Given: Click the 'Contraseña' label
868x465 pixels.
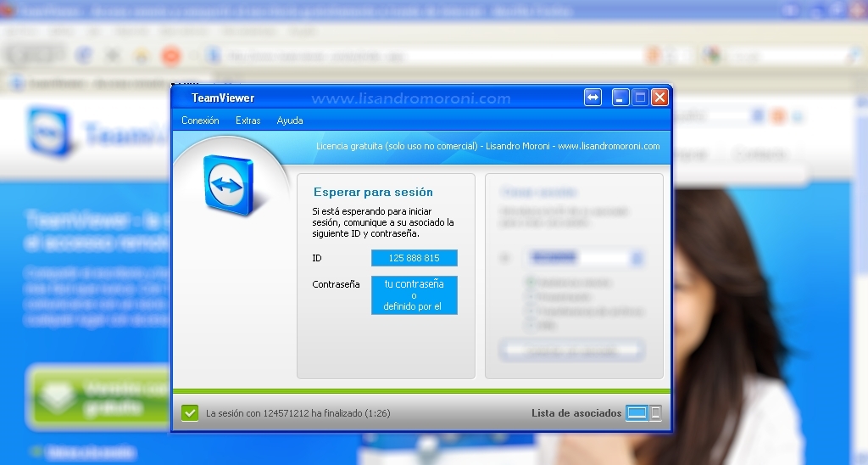Looking at the screenshot, I should (336, 284).
